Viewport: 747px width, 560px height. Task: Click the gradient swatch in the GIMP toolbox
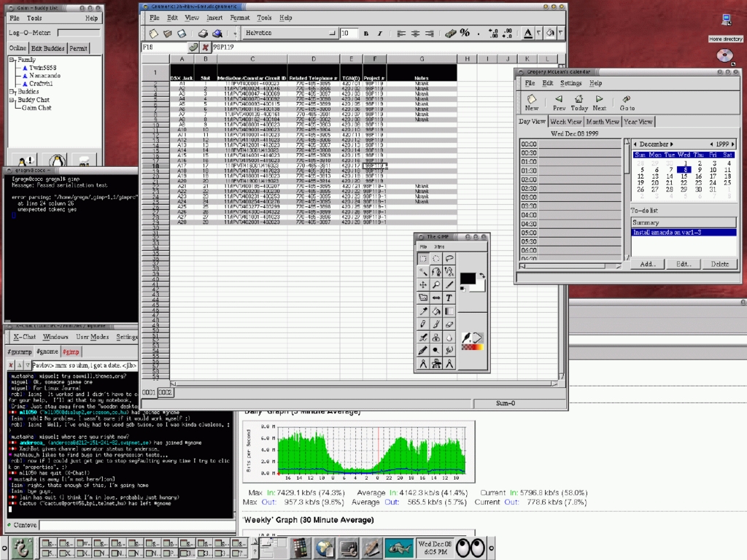(472, 348)
